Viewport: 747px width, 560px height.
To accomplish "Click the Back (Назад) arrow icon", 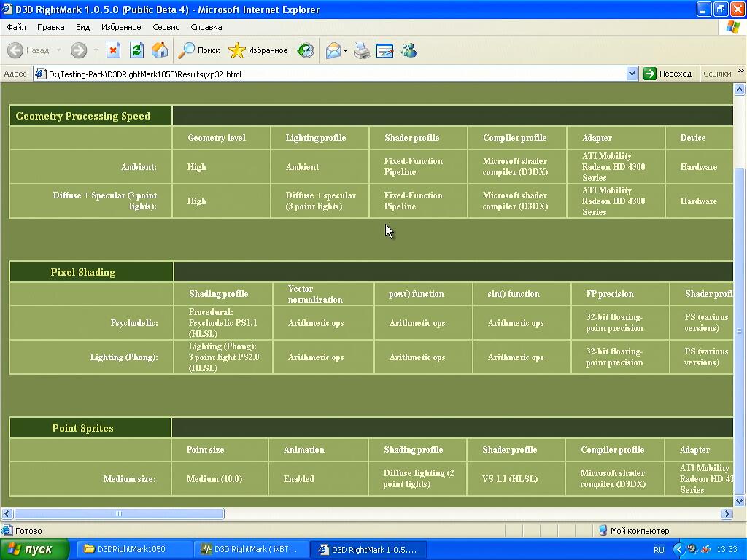I will click(15, 50).
